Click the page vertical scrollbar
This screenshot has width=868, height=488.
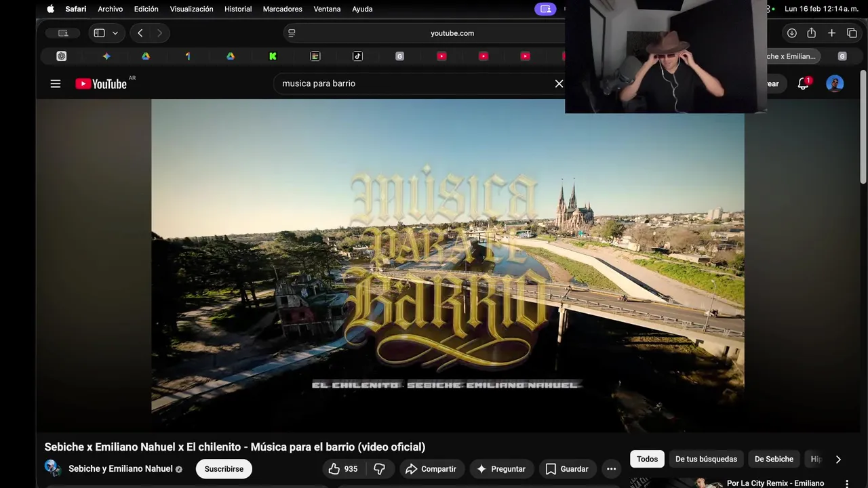(x=863, y=127)
